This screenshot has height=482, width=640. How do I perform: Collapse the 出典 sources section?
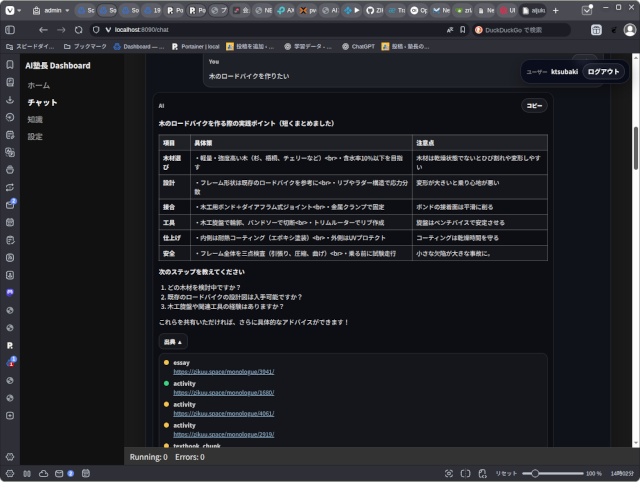tap(172, 341)
